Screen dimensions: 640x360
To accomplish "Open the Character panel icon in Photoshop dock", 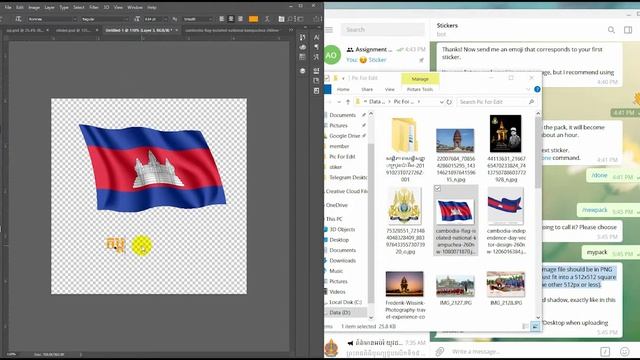I will coord(316,37).
